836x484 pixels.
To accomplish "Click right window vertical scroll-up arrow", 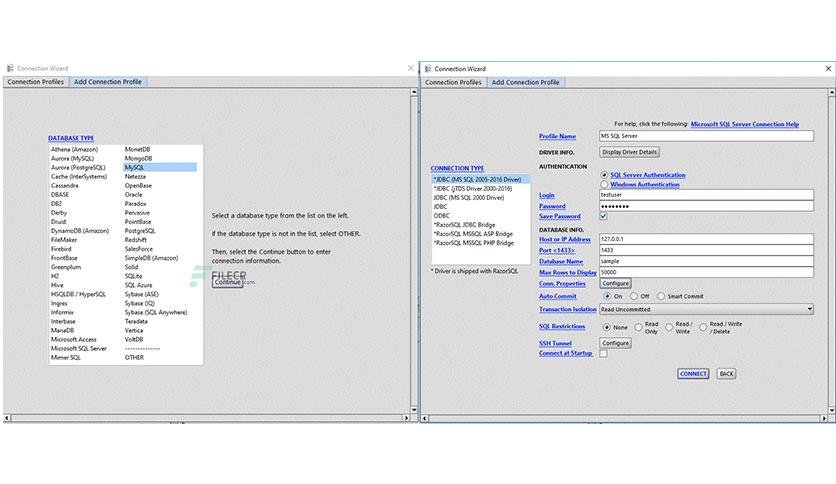I will 832,93.
